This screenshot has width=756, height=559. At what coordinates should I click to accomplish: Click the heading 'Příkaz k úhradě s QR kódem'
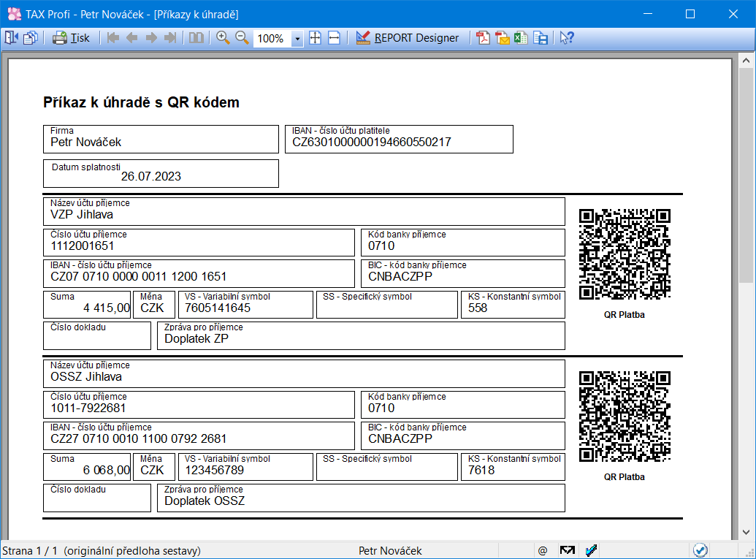tap(141, 102)
